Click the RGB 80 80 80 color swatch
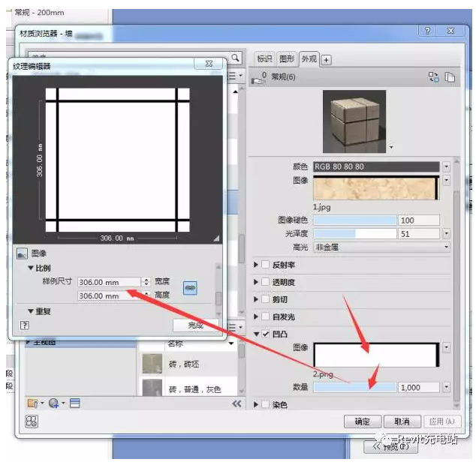The height and width of the screenshot is (465, 476). coord(376,166)
